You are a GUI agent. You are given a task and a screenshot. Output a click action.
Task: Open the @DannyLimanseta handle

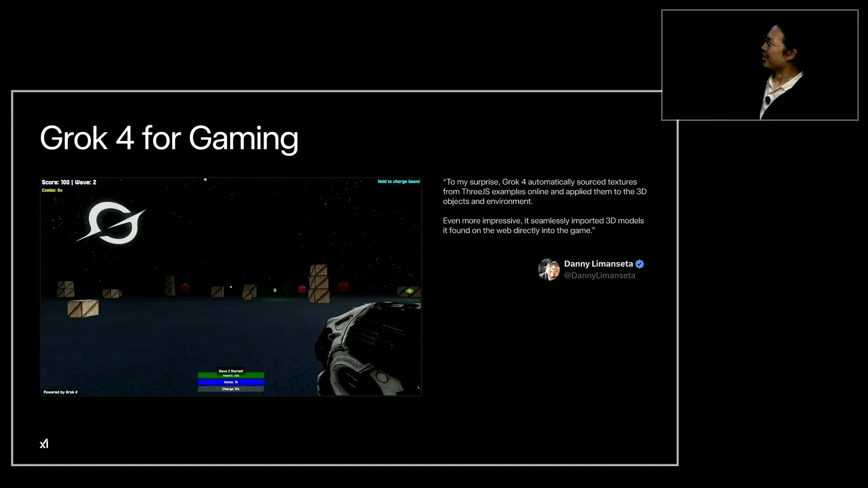click(x=599, y=276)
